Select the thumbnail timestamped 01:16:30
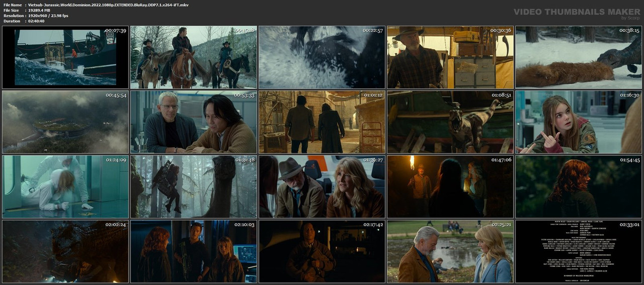The height and width of the screenshot is (285, 644). (x=579, y=122)
